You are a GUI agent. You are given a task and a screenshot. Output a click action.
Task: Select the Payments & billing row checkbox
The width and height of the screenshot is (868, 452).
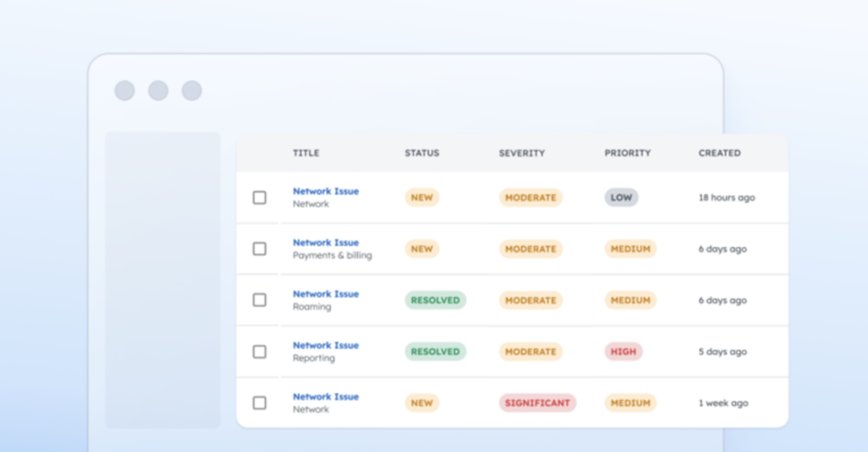pyautogui.click(x=260, y=249)
